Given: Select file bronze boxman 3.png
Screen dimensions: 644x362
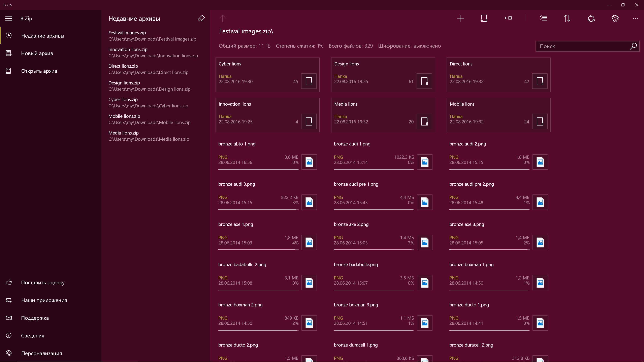Looking at the screenshot, I should coord(383,316).
